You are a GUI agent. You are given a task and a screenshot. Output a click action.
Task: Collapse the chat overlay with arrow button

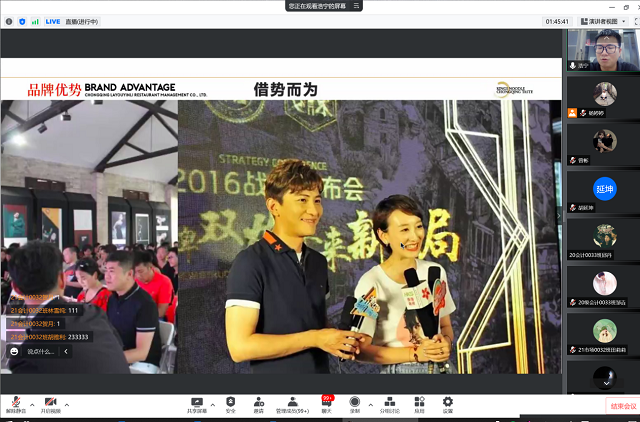66,351
